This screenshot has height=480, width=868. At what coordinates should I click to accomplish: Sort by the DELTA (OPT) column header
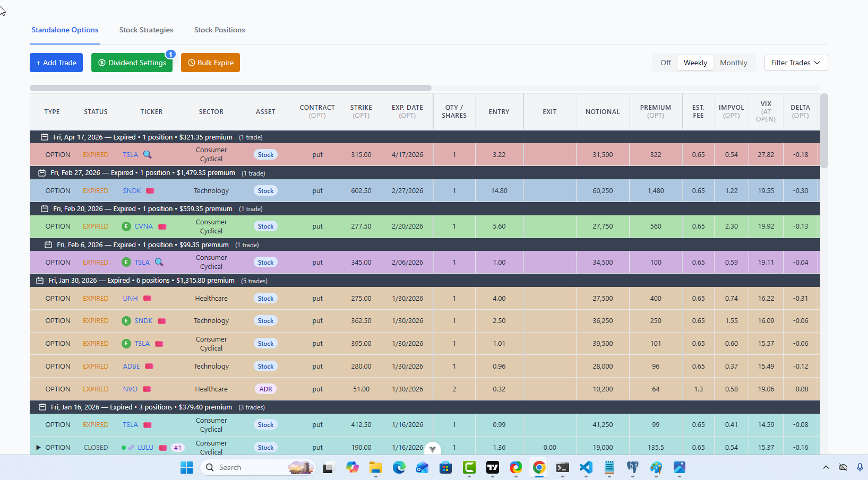(800, 111)
